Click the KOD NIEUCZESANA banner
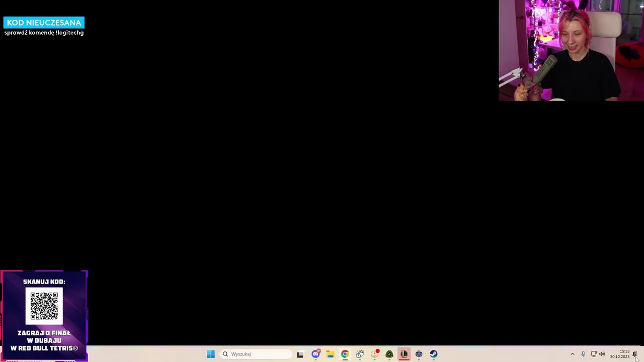 click(44, 23)
